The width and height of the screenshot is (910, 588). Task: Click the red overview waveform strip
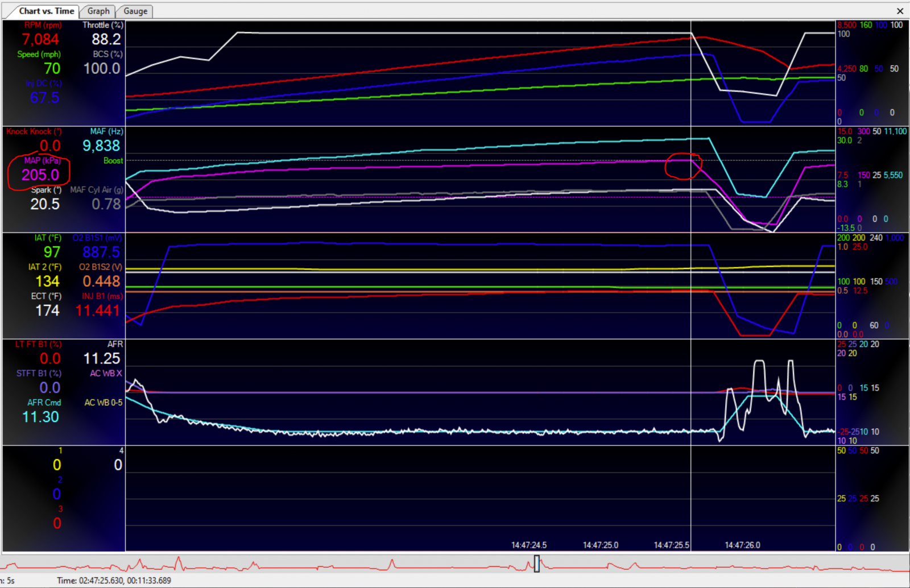coord(455,564)
